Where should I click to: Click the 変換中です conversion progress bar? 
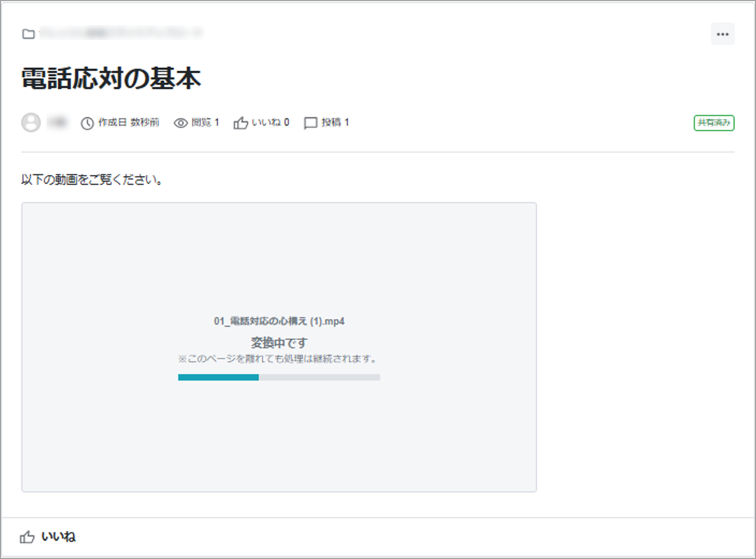coord(279,377)
